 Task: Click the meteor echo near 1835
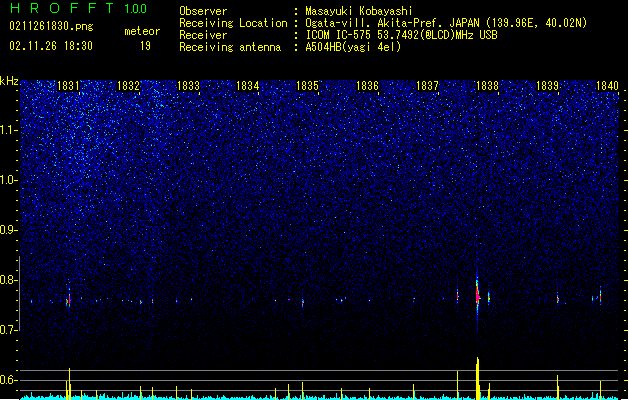coord(303,302)
